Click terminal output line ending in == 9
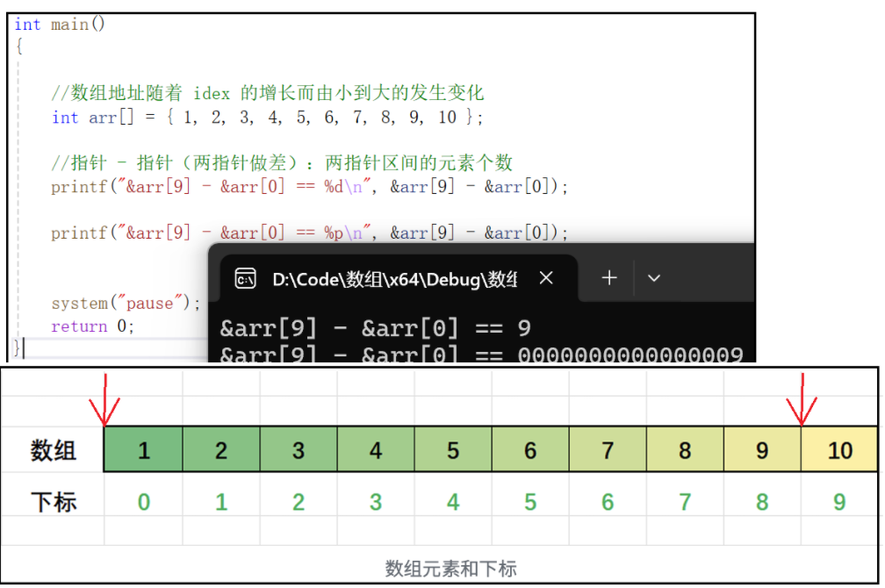Viewport: 885px width, 588px height. pyautogui.click(x=376, y=328)
